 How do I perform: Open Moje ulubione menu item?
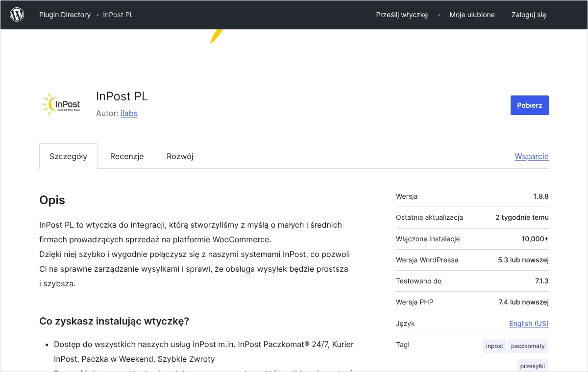point(472,15)
